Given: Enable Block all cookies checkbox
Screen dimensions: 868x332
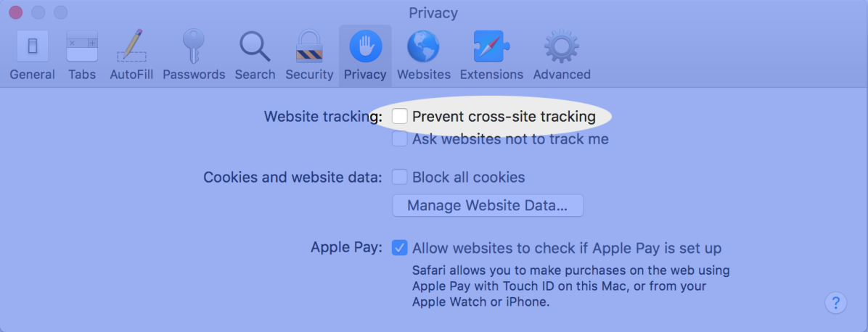Looking at the screenshot, I should coord(400,177).
